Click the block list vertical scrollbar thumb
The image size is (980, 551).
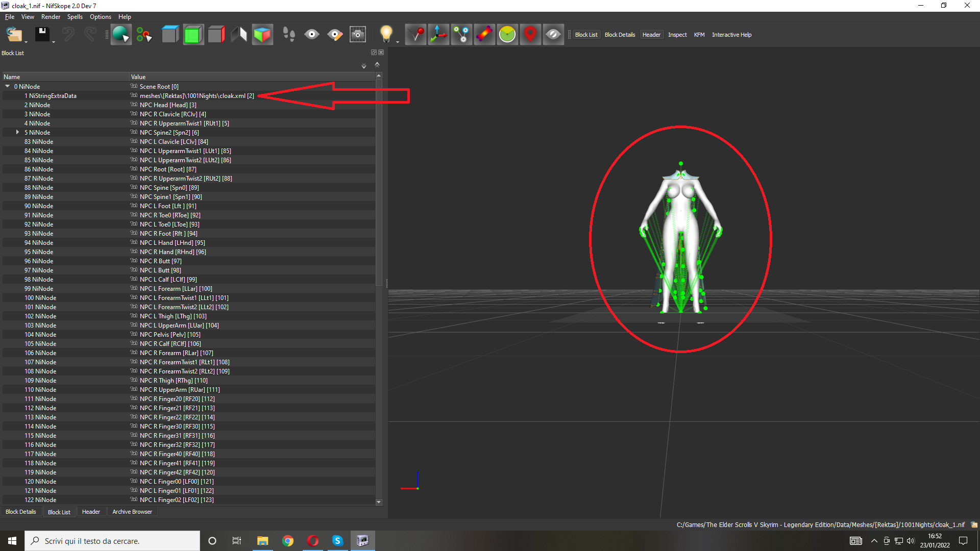click(379, 182)
